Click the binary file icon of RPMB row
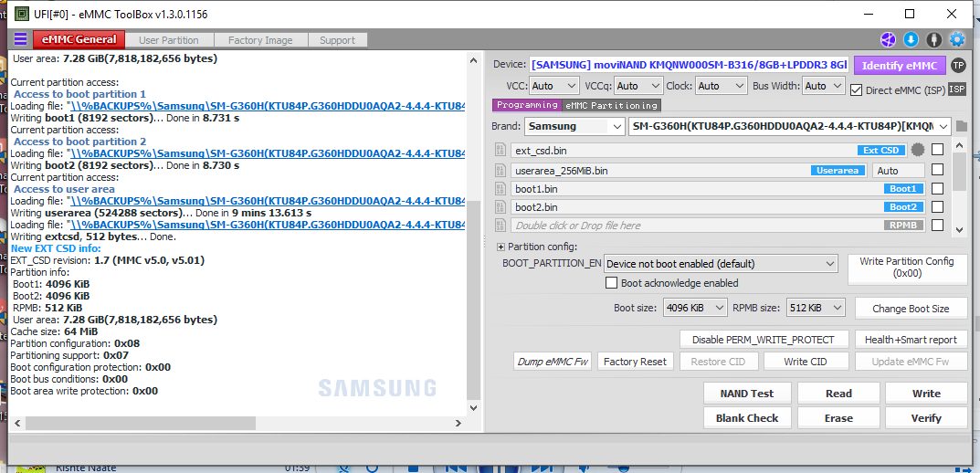Viewport: 980px width, 473px height. pos(500,225)
